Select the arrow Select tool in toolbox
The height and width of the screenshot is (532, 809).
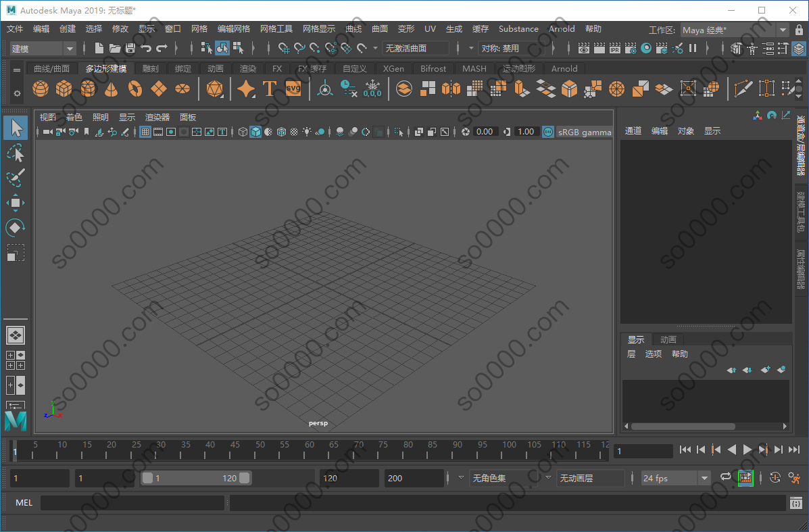pyautogui.click(x=16, y=128)
